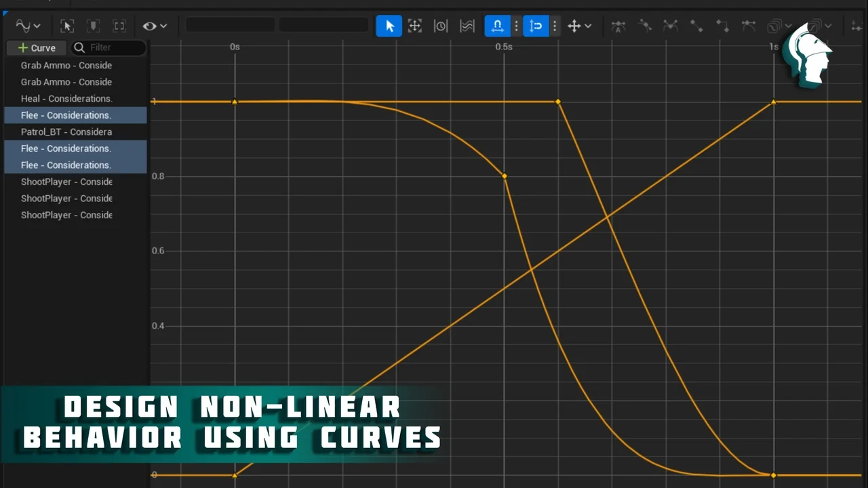This screenshot has height=488, width=868.
Task: Open the eye view options dropdown
Action: pyautogui.click(x=155, y=26)
